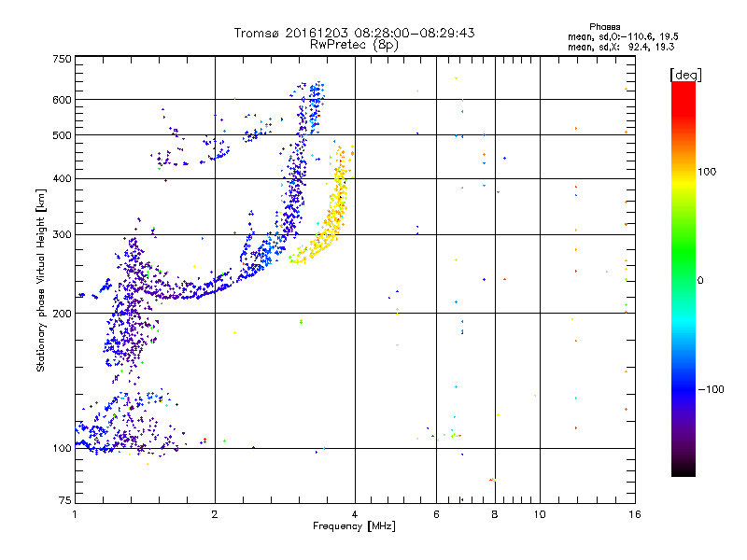This screenshot has width=747, height=560.
Task: Click the y-axis tick label '300'
Action: (x=62, y=234)
